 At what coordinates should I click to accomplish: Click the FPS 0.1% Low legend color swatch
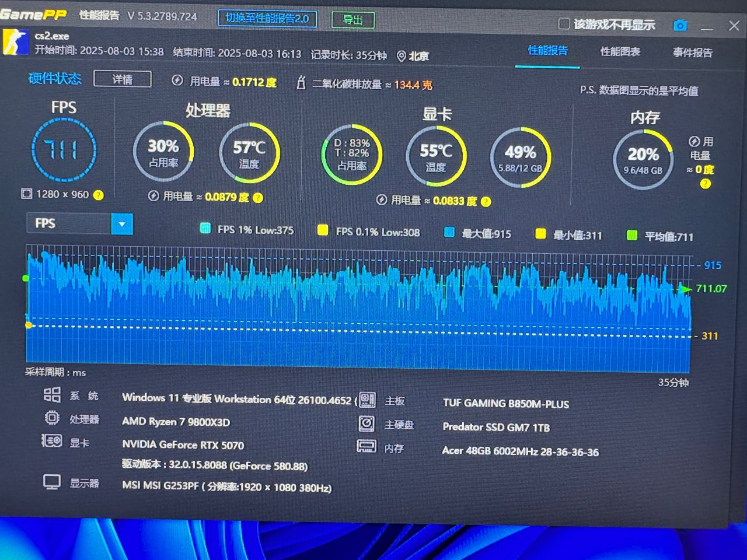(322, 230)
